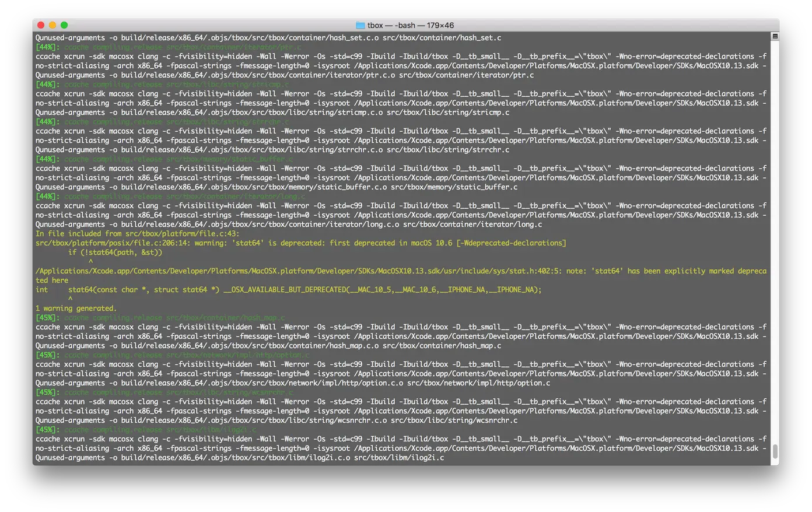Click the object path ending in "static_buffer.c.o"
This screenshot has height=512, width=812.
point(254,187)
